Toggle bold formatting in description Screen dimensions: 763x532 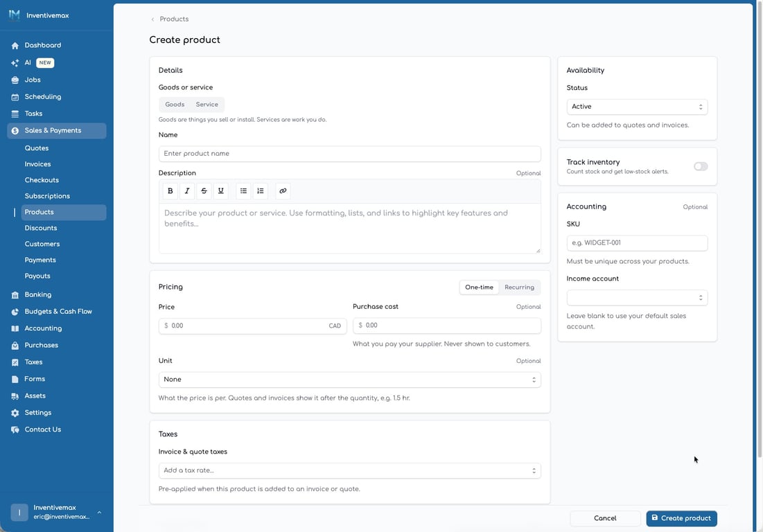click(x=170, y=191)
